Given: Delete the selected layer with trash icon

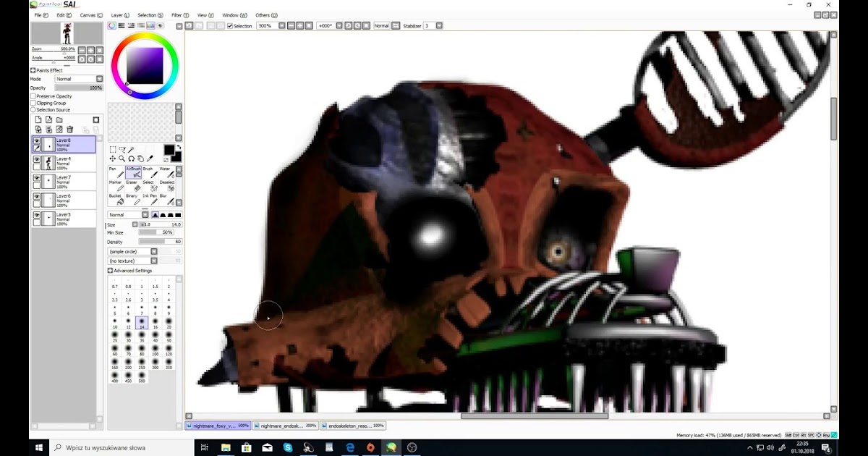Looking at the screenshot, I should coord(70,130).
